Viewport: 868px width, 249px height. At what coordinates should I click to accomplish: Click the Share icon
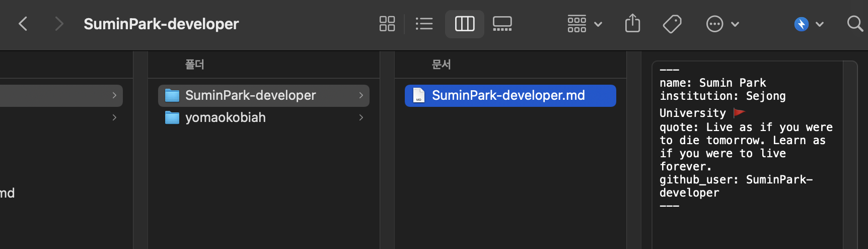[x=632, y=24]
